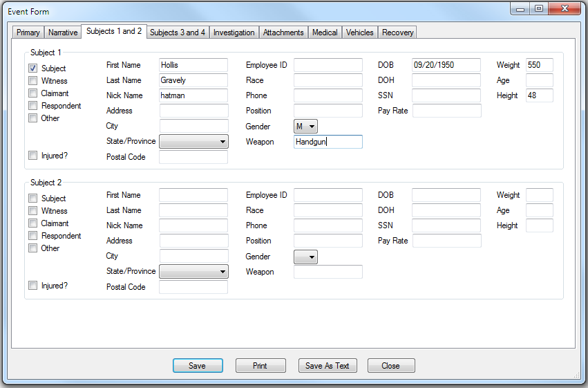Tick the Claimant checkbox in Subject 2
Image resolution: width=588 pixels, height=388 pixels.
[x=32, y=223]
